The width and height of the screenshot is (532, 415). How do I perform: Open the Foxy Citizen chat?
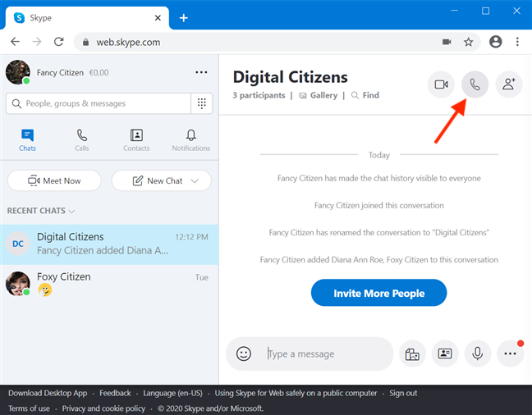click(109, 284)
